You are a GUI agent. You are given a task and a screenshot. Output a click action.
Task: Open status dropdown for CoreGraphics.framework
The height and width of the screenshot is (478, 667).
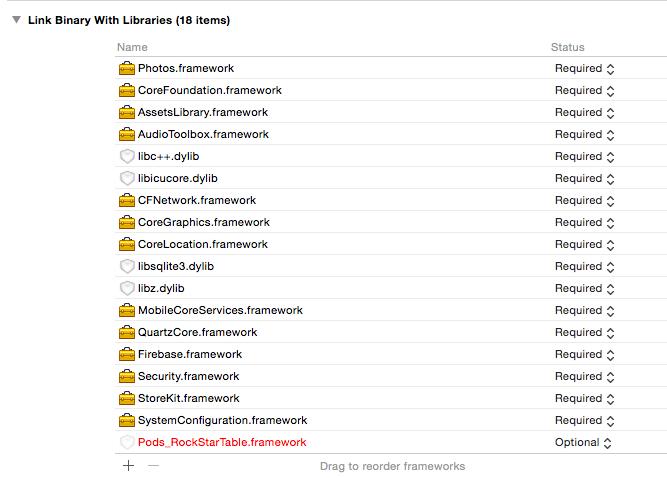point(584,222)
